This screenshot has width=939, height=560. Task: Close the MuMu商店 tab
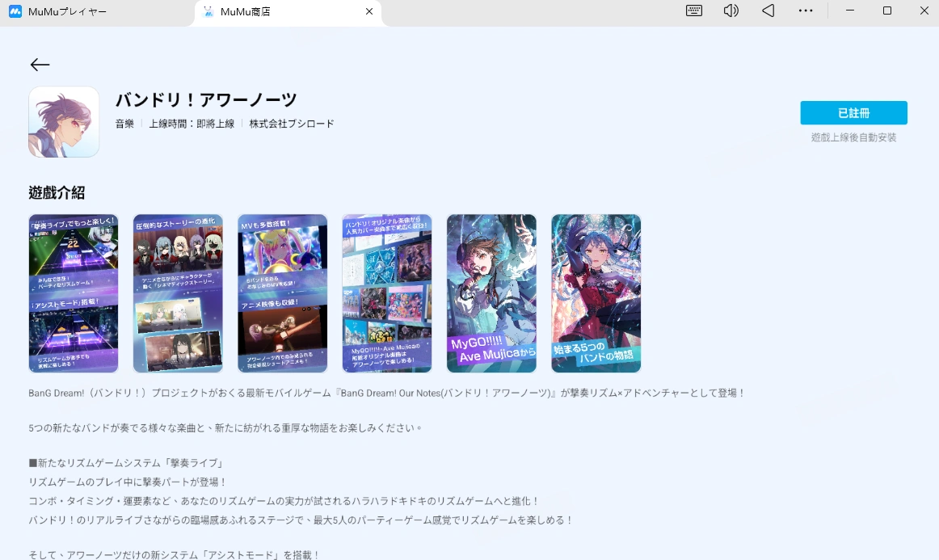click(368, 11)
